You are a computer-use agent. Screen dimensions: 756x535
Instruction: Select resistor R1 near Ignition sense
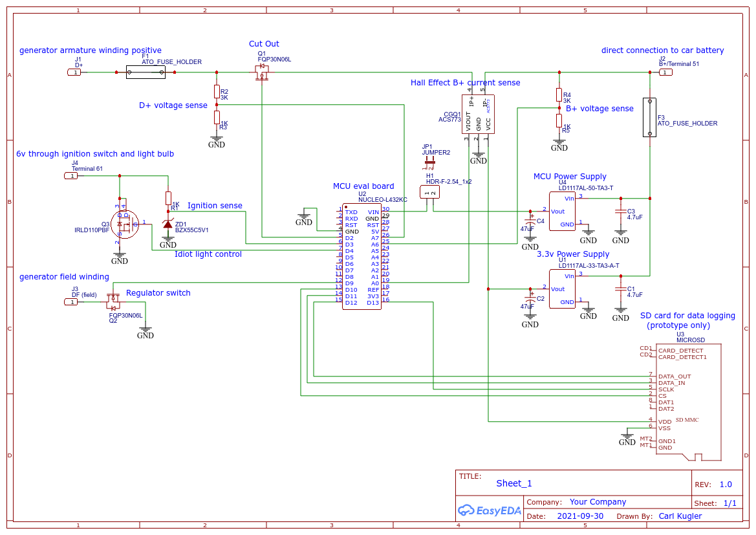168,198
